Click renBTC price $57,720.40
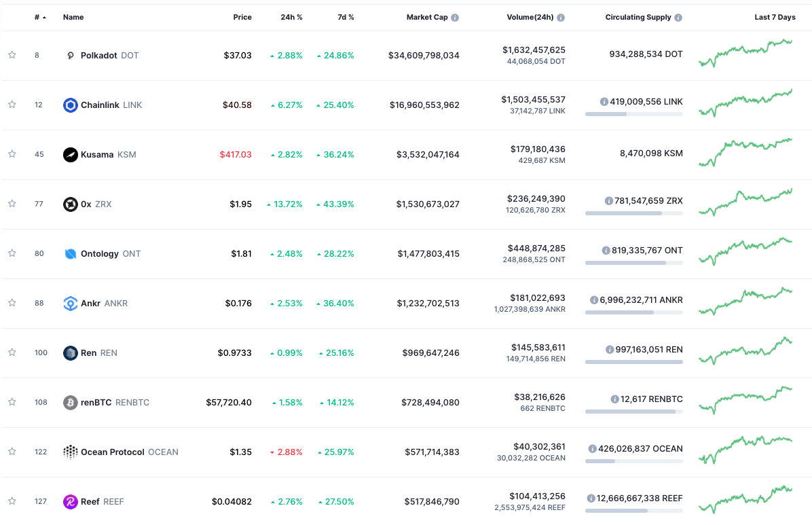The height and width of the screenshot is (525, 812). click(x=229, y=403)
